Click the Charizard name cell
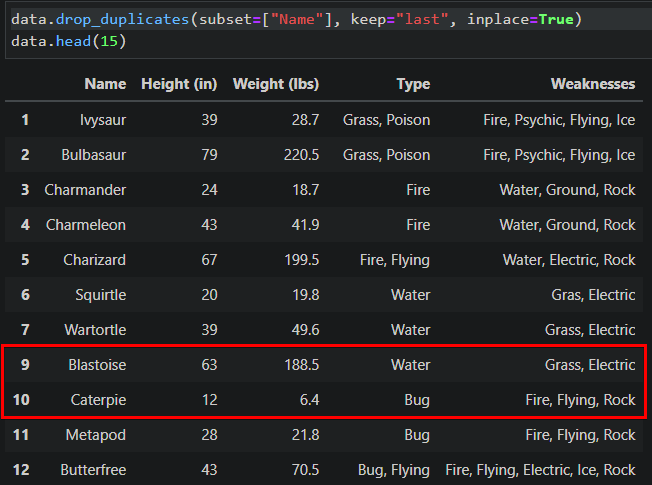The image size is (652, 485). tap(94, 260)
